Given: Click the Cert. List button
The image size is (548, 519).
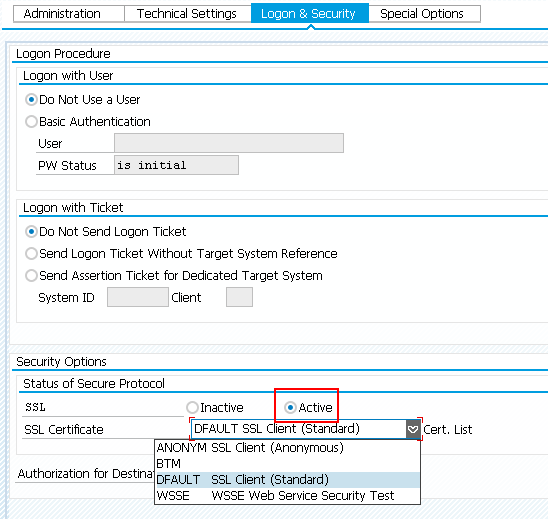Looking at the screenshot, I should 448,430.
